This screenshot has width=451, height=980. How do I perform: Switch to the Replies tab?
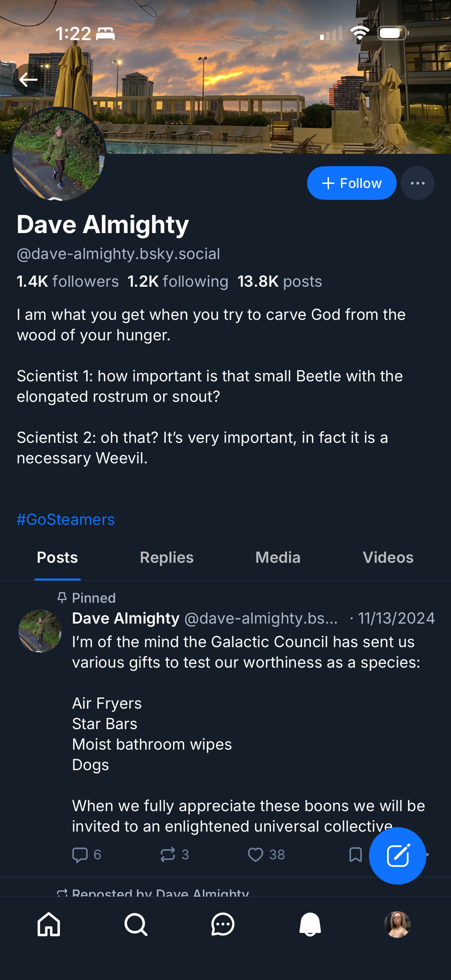pos(167,558)
